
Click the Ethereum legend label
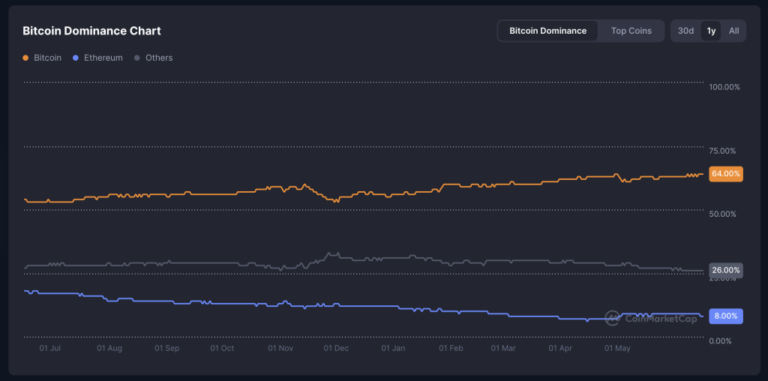click(103, 58)
